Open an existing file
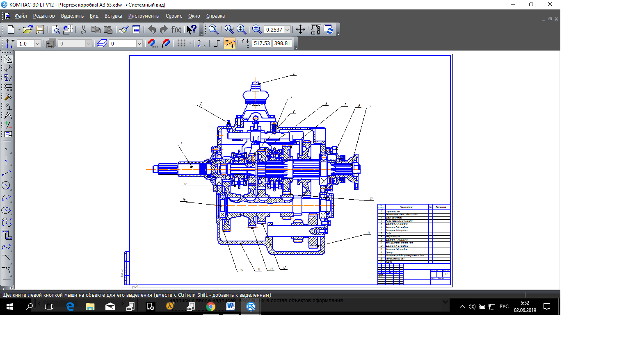Screen dimensions: 635x364 point(27,30)
